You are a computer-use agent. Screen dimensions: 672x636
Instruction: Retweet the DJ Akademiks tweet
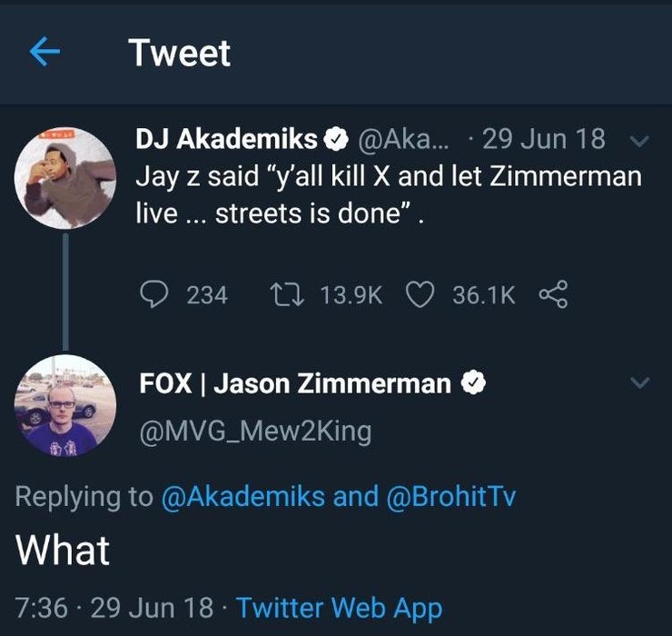(288, 295)
